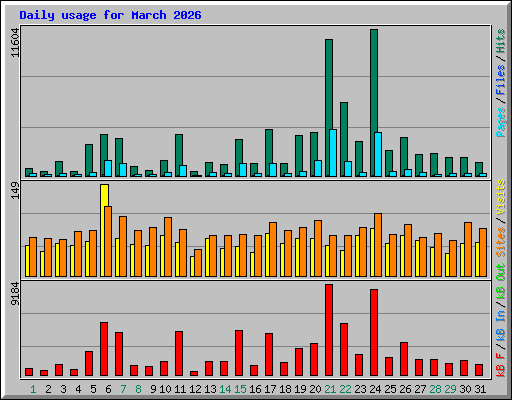Click the green hits bar for day 24
The width and height of the screenshot is (512, 400).
coord(374,103)
